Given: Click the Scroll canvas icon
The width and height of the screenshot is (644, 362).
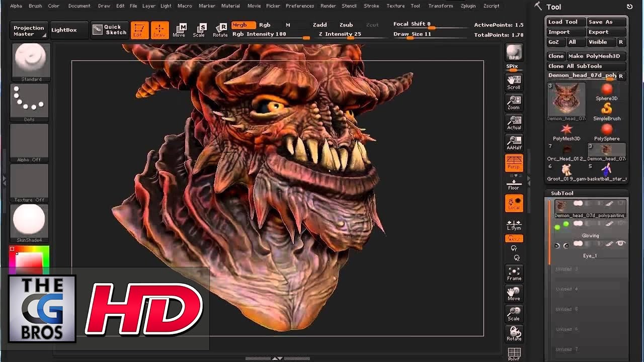Looking at the screenshot, I should coord(514,82).
